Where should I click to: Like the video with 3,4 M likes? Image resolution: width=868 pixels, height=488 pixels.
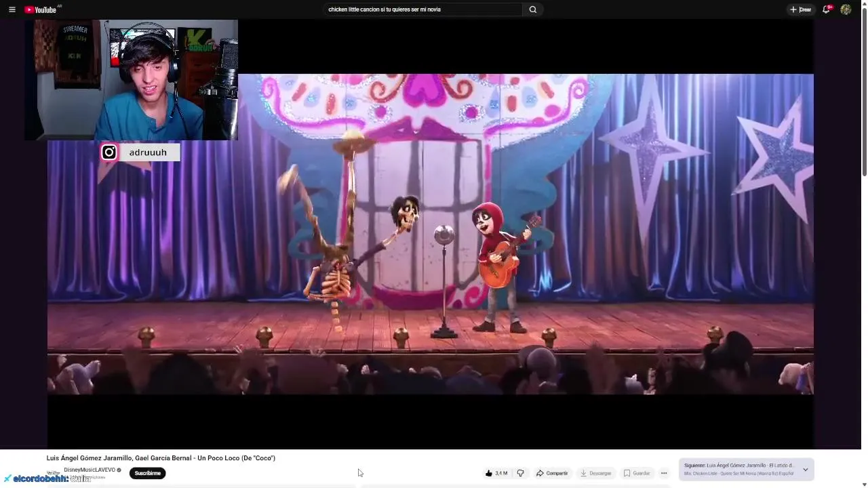coord(496,473)
